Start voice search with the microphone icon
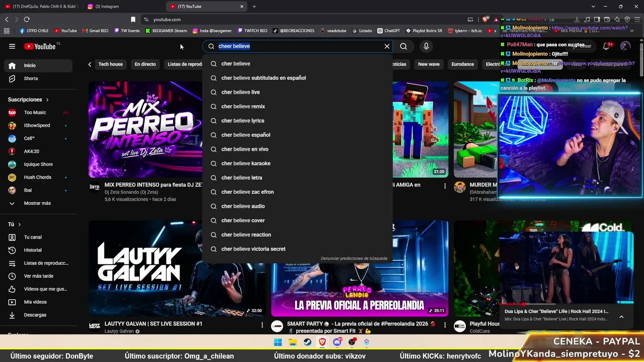 [x=426, y=46]
